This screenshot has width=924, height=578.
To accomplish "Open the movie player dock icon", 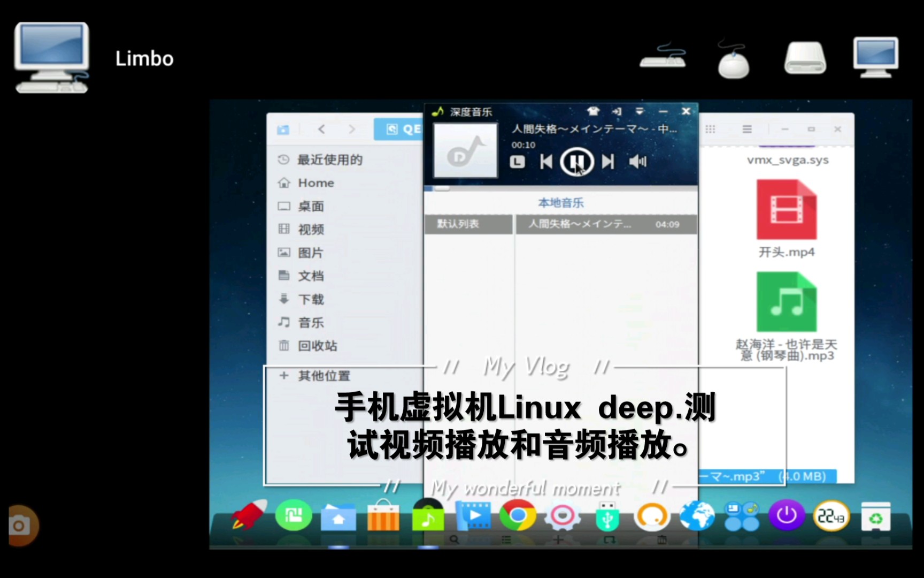I will point(474,515).
